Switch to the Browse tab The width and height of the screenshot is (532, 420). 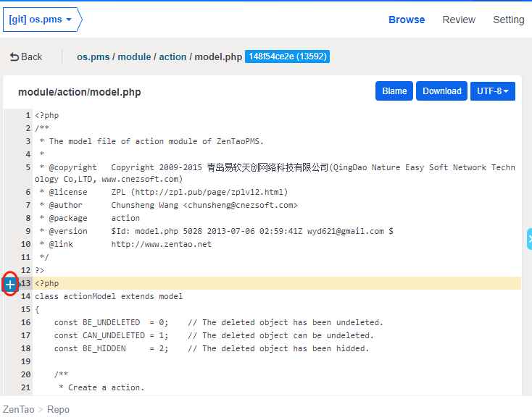(x=407, y=20)
